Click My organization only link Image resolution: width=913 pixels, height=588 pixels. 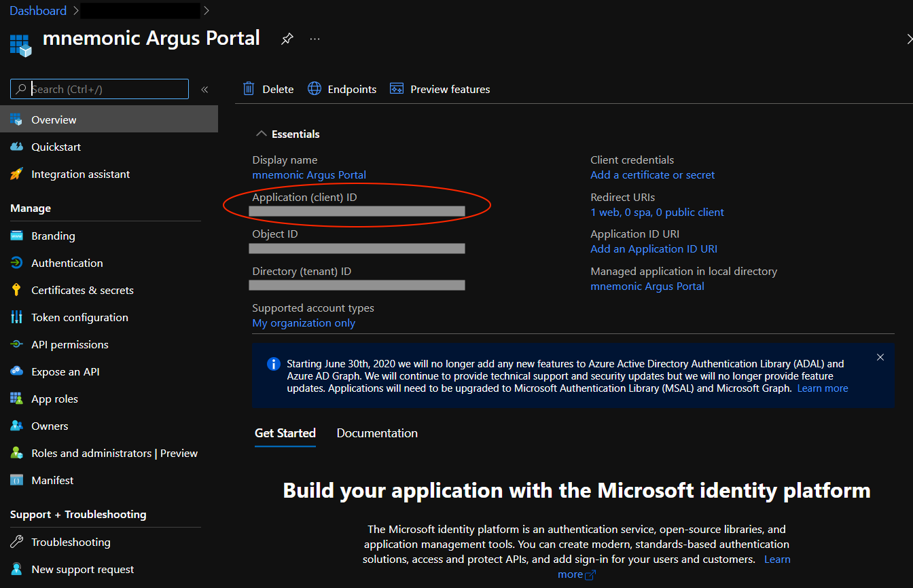click(304, 323)
